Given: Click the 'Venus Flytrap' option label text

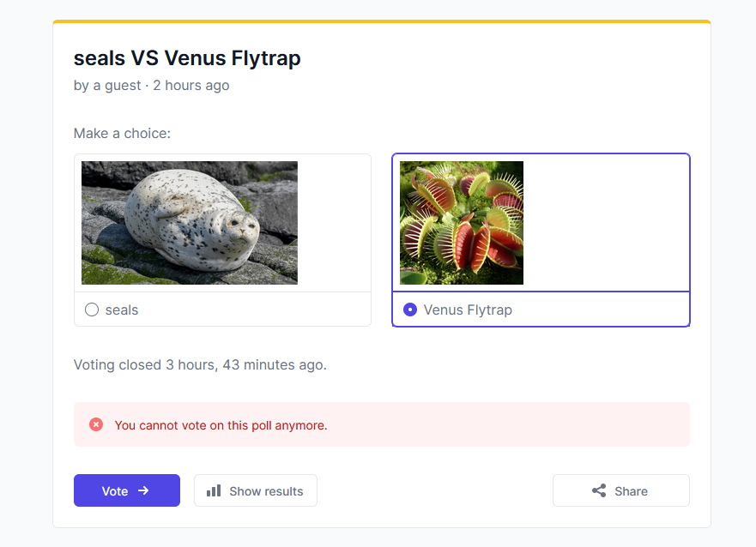Looking at the screenshot, I should (x=468, y=310).
